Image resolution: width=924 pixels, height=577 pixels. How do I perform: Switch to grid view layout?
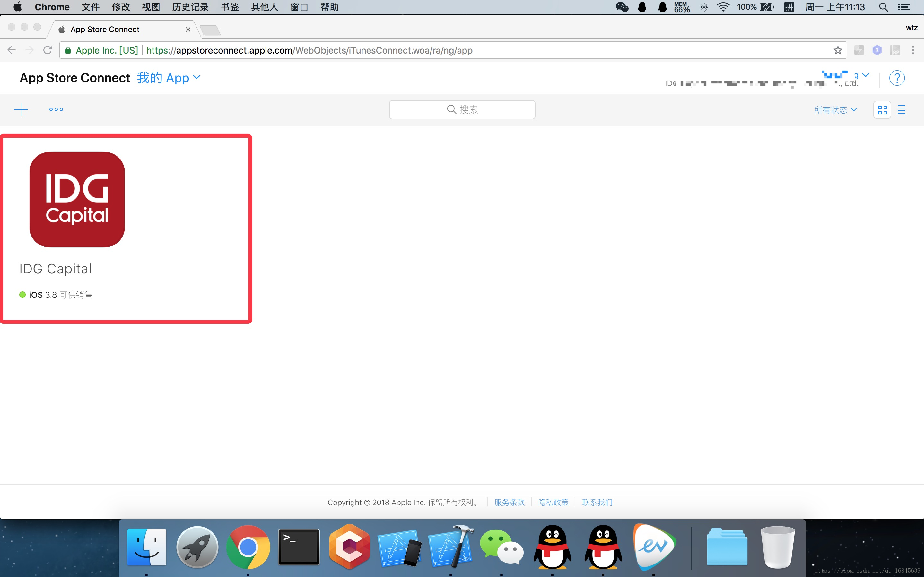point(882,110)
